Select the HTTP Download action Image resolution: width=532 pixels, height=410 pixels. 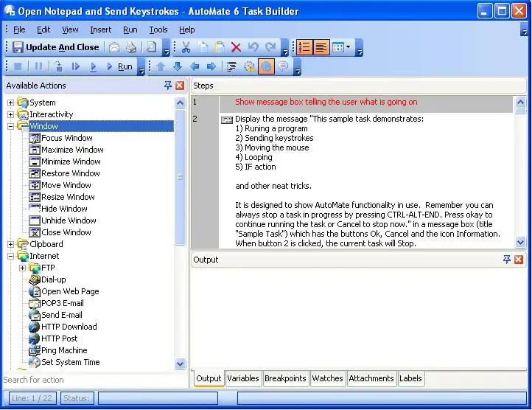[x=63, y=327]
